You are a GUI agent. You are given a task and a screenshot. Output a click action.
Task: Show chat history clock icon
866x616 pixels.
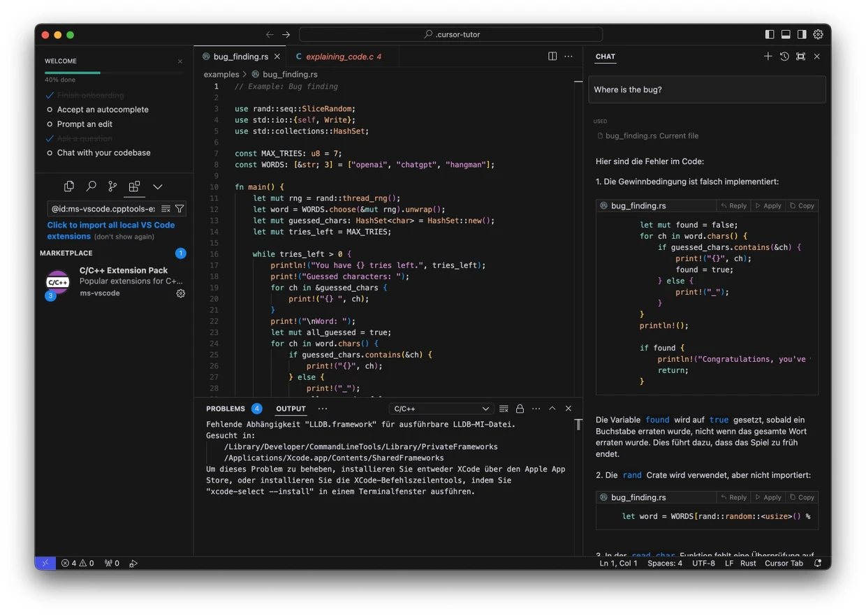tap(784, 57)
